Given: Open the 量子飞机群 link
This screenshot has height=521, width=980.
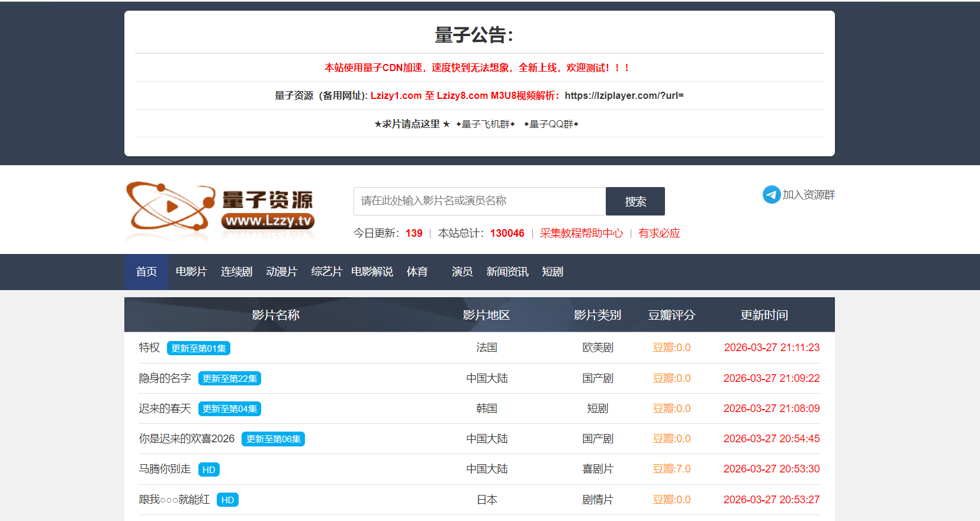Looking at the screenshot, I should (486, 124).
